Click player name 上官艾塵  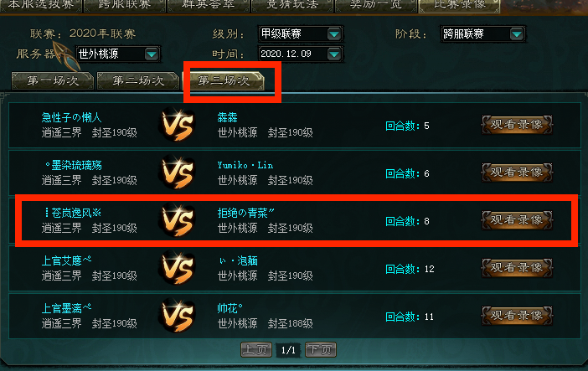coord(66,260)
